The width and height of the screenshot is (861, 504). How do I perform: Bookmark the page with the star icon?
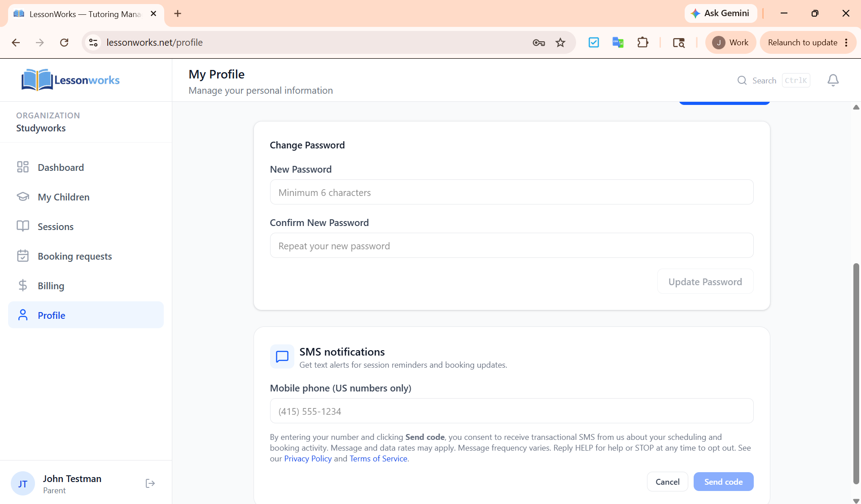pyautogui.click(x=560, y=43)
